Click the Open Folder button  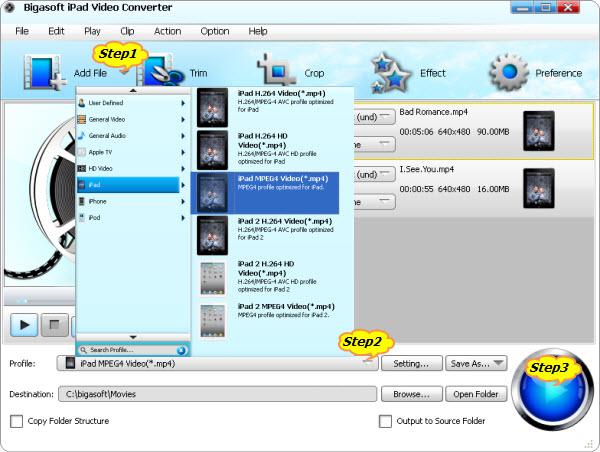pos(478,394)
